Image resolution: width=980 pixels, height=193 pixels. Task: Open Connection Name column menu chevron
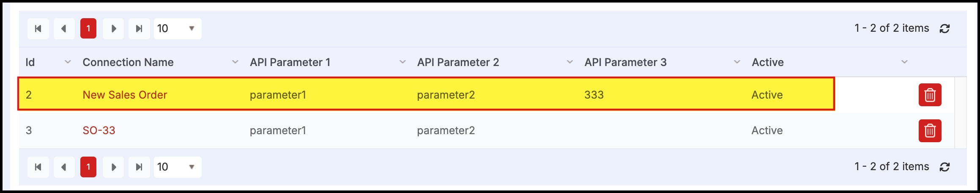(x=235, y=62)
